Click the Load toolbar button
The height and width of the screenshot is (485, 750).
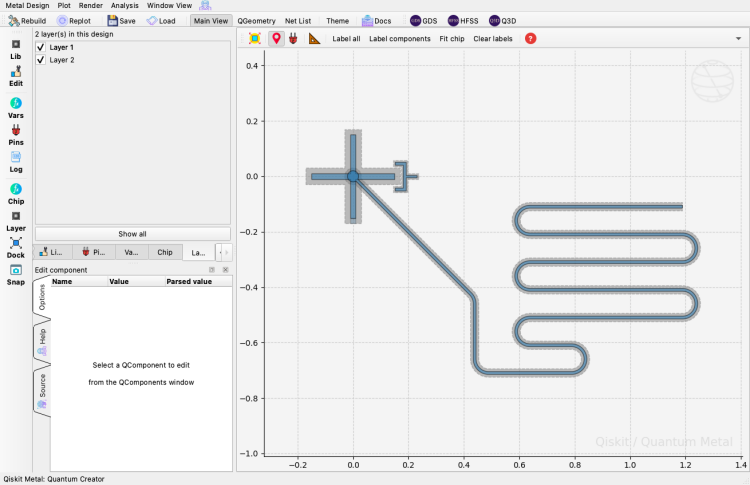click(161, 21)
